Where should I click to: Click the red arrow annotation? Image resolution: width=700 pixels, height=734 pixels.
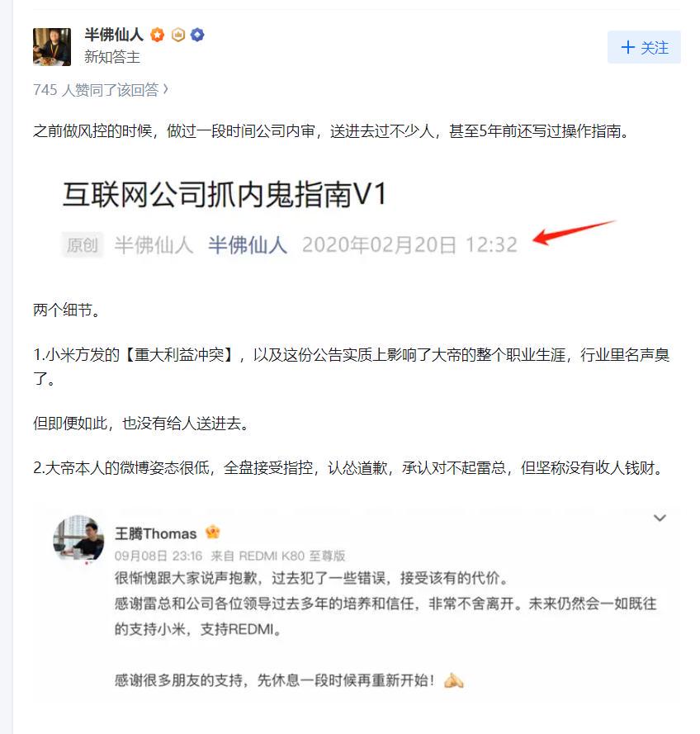[575, 232]
